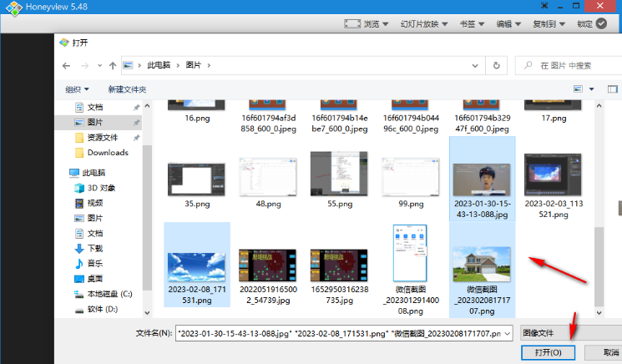Image resolution: width=622 pixels, height=364 pixels.
Task: Select the 2023-02-08_171531.png sky thumbnail
Action: coord(196,264)
